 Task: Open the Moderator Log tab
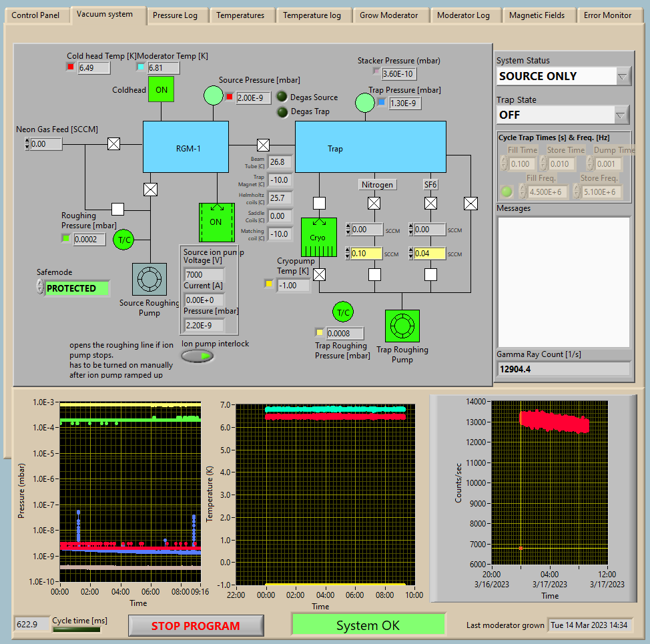click(463, 15)
